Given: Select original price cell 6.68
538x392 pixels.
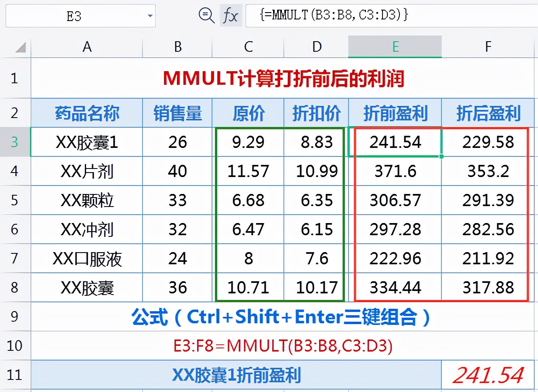Looking at the screenshot, I should coord(248,200).
